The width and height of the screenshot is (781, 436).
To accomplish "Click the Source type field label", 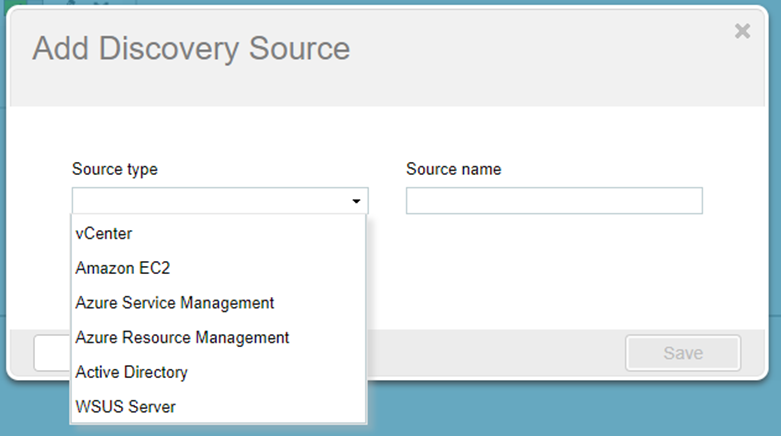I will click(x=114, y=169).
